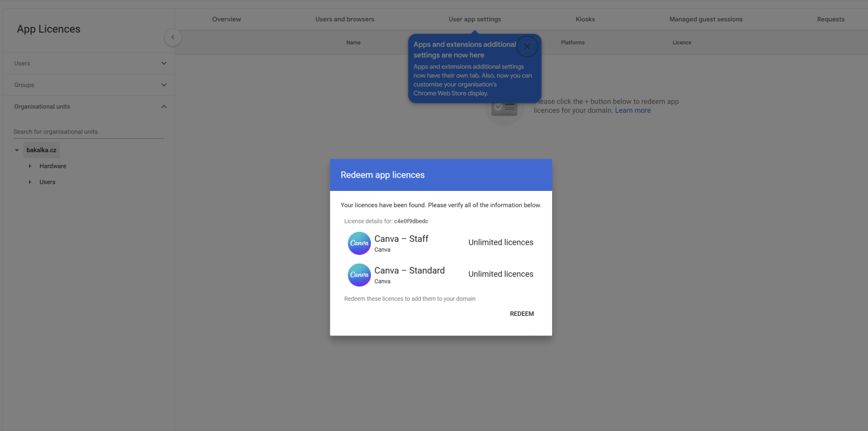Image resolution: width=868 pixels, height=431 pixels.
Task: Focus the organisational units search field
Action: (x=89, y=132)
